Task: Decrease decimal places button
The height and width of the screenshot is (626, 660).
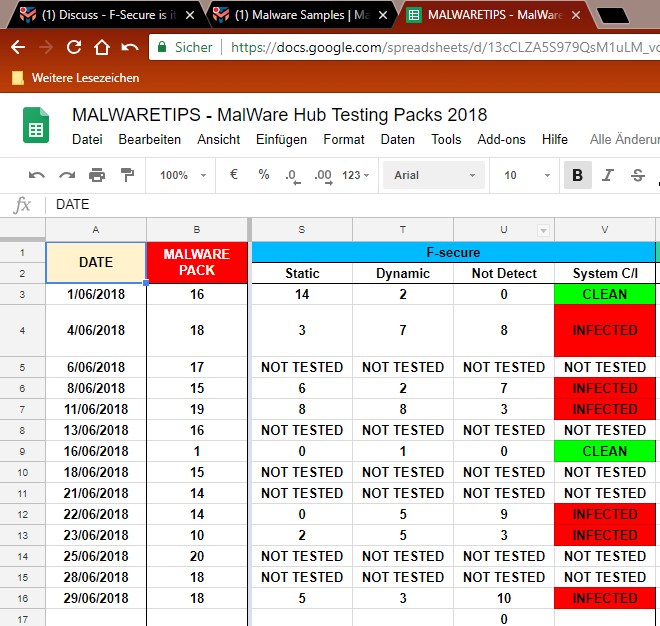Action: (292, 175)
